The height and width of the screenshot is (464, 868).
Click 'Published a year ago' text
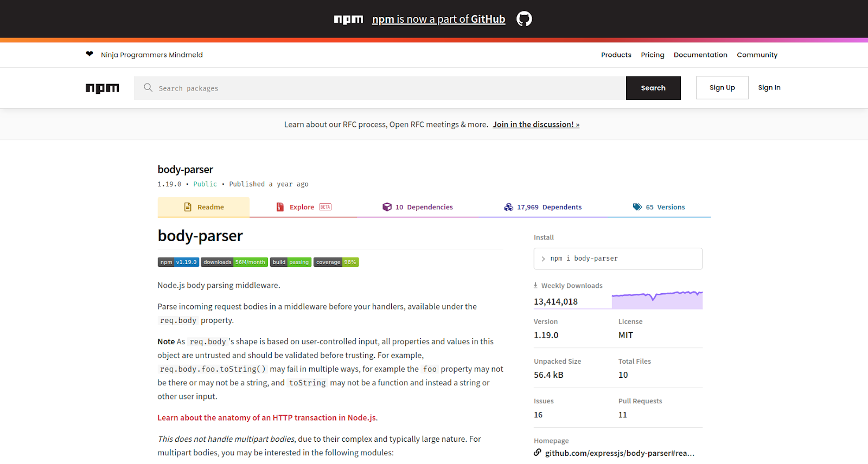(x=269, y=184)
